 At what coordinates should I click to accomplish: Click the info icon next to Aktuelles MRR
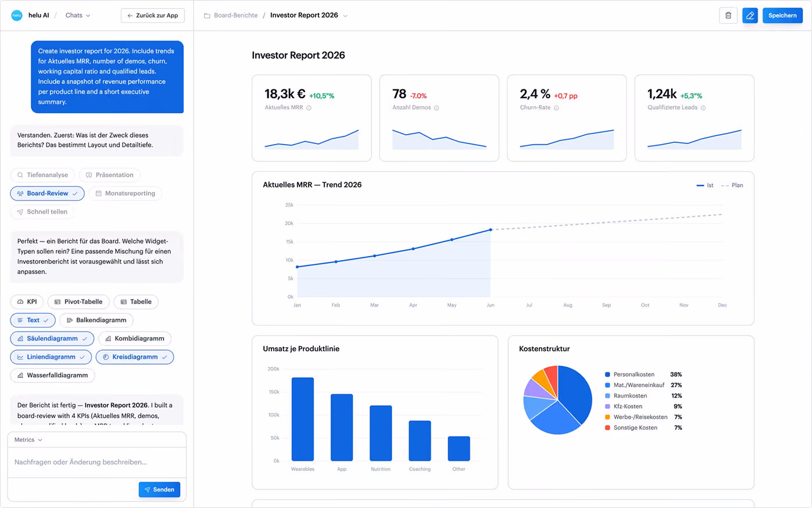coord(309,108)
